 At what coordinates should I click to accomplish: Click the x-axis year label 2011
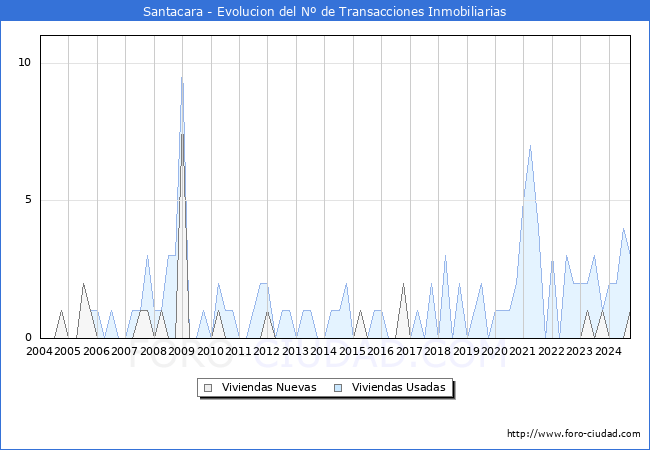coord(238,351)
